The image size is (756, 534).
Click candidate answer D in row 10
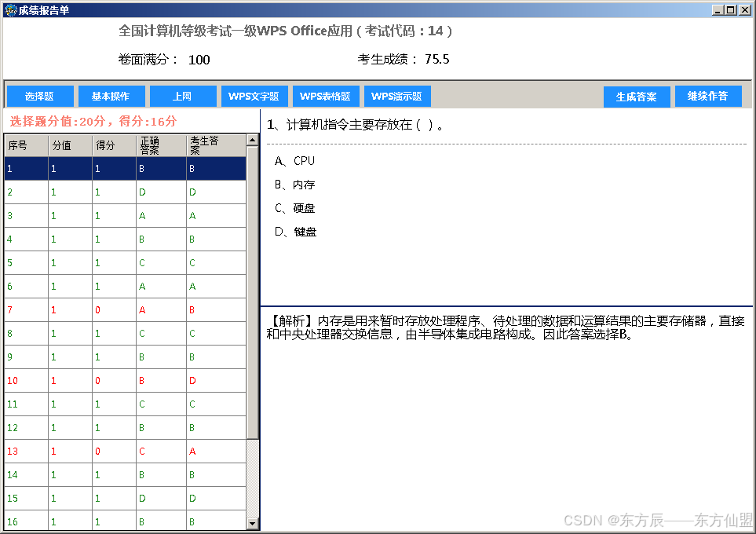click(x=192, y=381)
